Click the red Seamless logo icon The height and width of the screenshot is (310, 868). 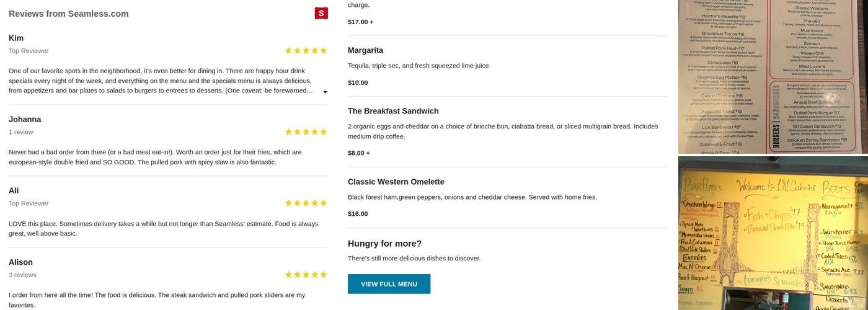point(321,13)
